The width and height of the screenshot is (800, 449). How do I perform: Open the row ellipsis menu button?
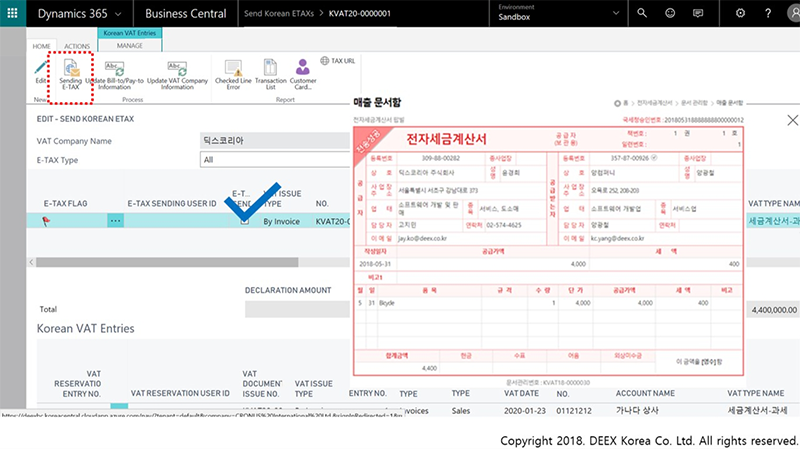tap(115, 221)
